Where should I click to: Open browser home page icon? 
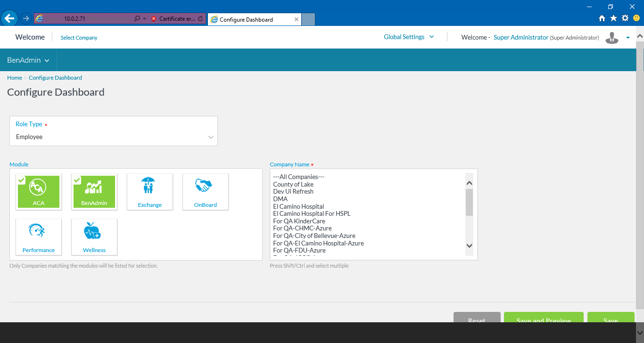click(x=602, y=18)
